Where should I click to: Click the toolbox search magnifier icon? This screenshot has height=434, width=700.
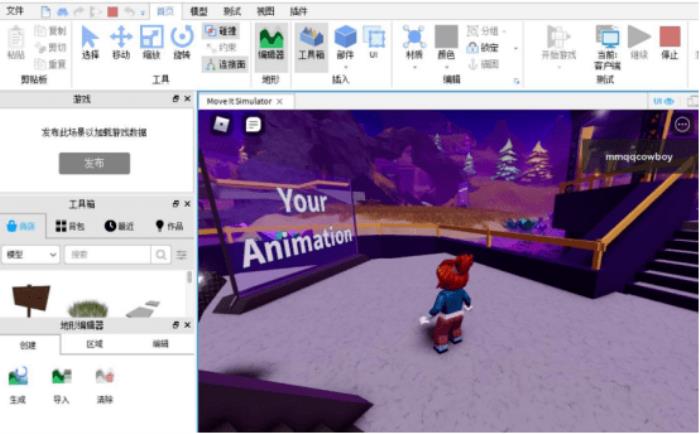(161, 255)
